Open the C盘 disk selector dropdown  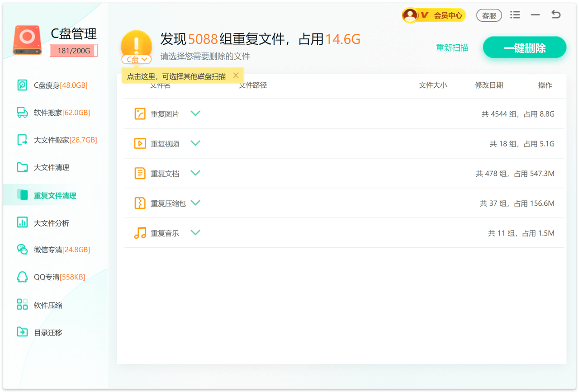click(x=137, y=59)
